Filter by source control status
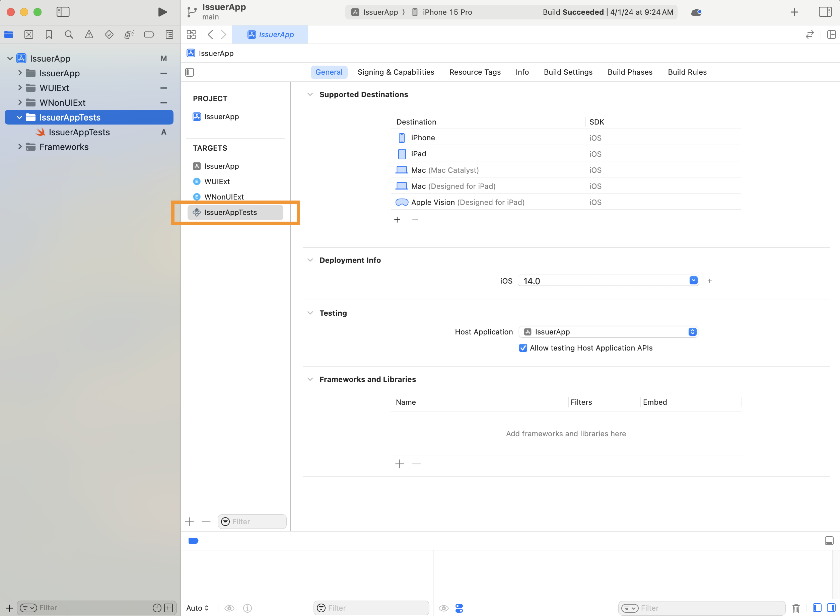The image size is (840, 616). pyautogui.click(x=168, y=608)
